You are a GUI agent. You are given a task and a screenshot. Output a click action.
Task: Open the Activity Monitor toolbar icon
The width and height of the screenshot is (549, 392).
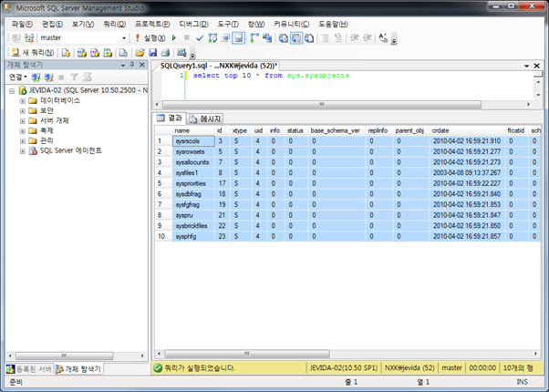coord(181,53)
